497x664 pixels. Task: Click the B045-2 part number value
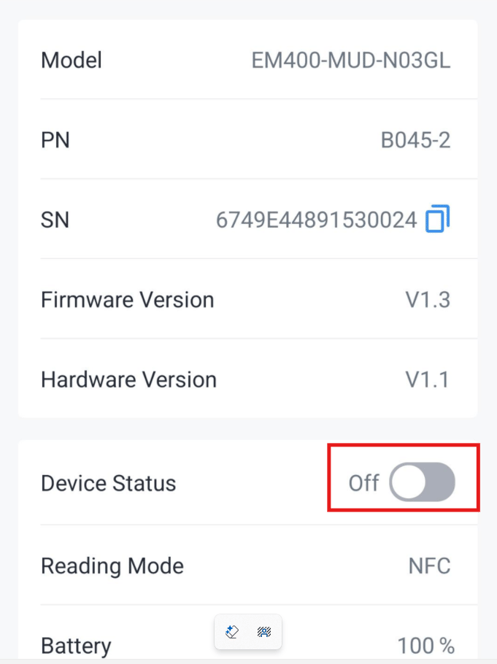415,140
